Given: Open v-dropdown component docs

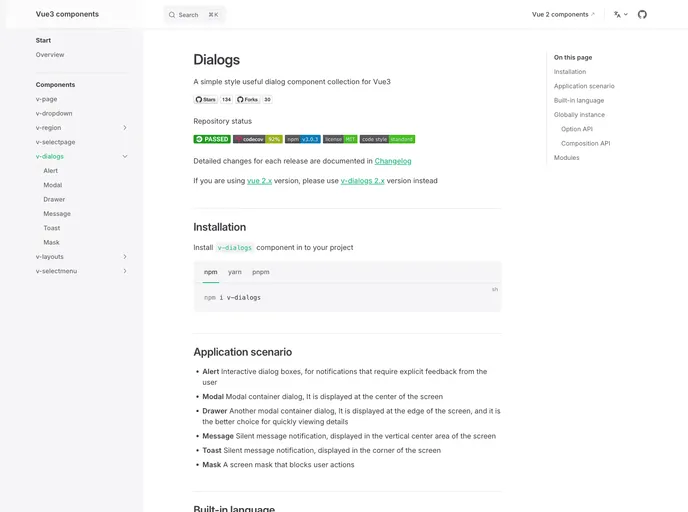Looking at the screenshot, I should click(x=54, y=113).
